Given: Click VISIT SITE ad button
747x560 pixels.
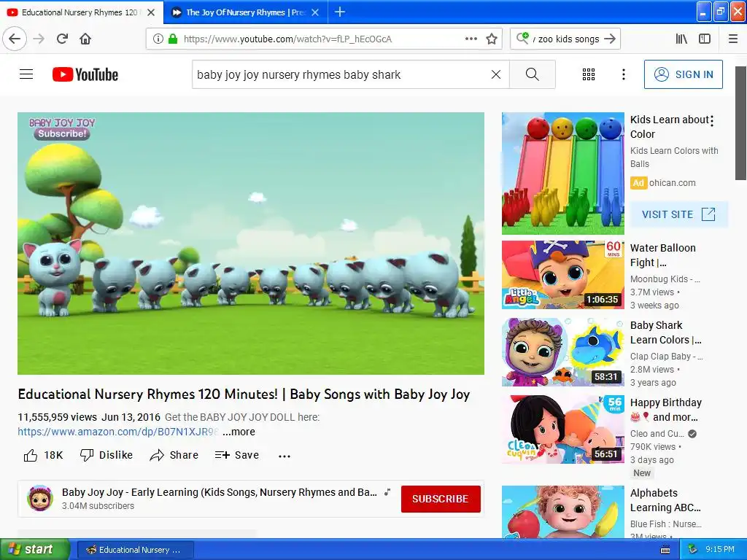Looking at the screenshot, I should pyautogui.click(x=679, y=214).
